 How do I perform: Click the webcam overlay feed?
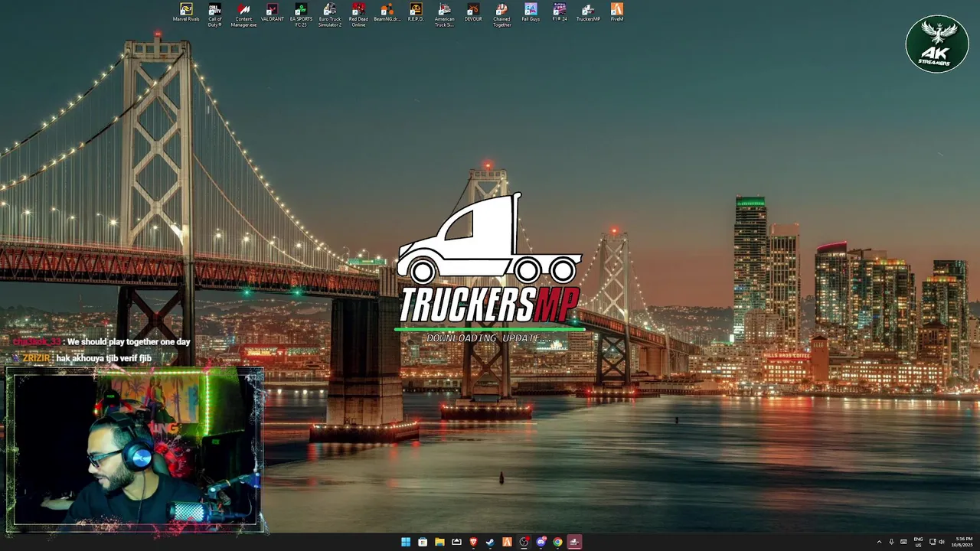135,448
